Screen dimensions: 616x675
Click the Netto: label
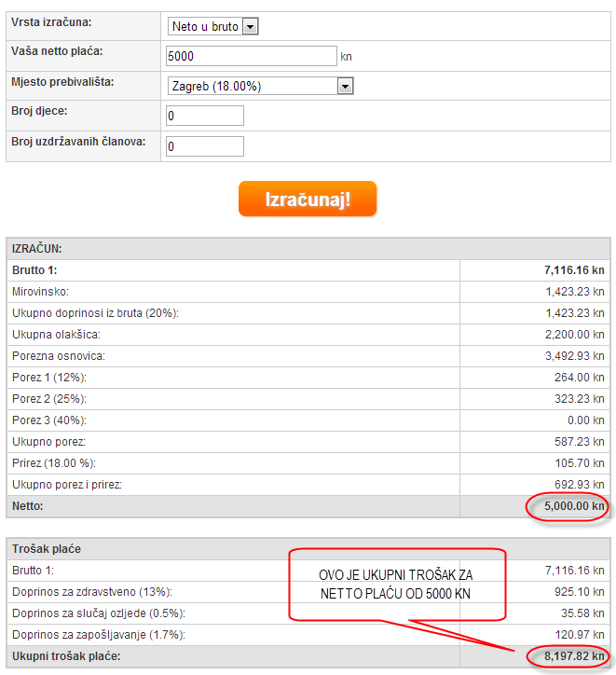point(28,506)
